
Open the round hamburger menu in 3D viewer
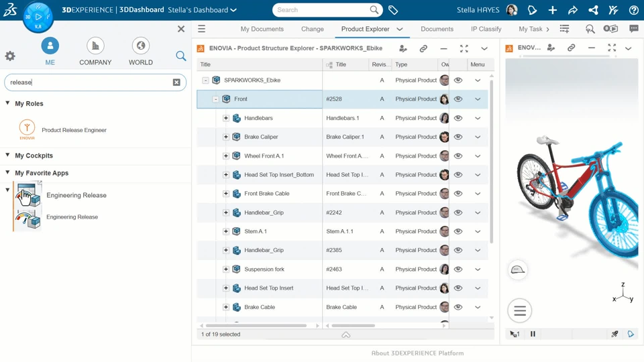click(x=519, y=310)
